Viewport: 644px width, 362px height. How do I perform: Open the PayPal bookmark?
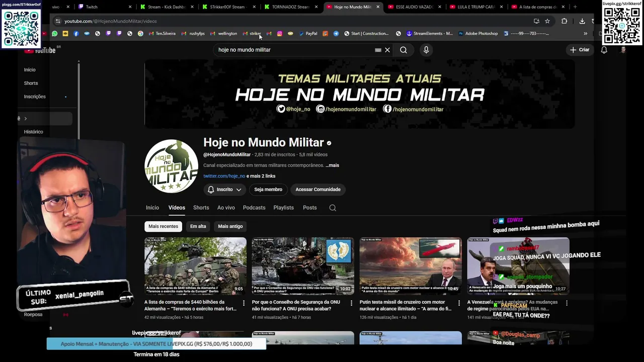(x=308, y=34)
